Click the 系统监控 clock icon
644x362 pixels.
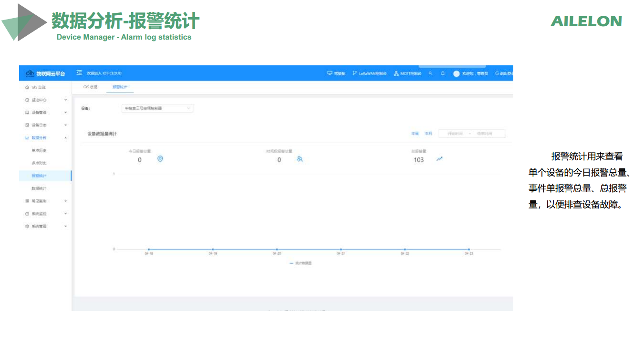pyautogui.click(x=27, y=214)
